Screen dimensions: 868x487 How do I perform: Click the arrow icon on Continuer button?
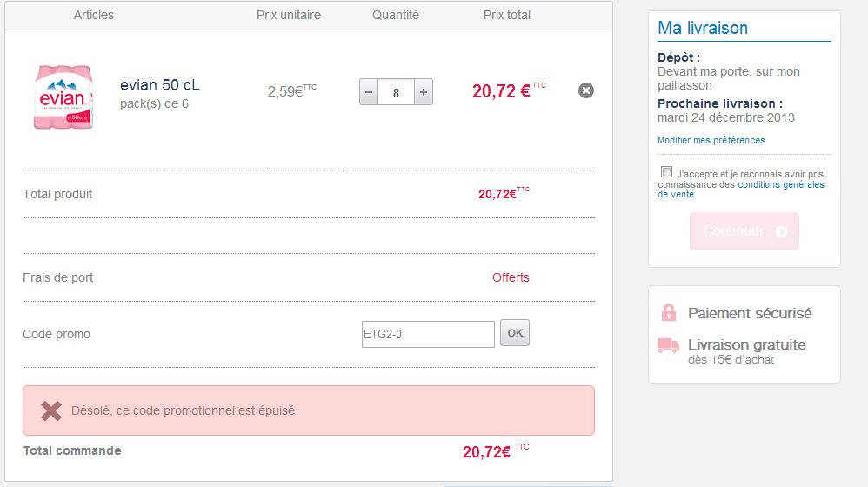(781, 231)
